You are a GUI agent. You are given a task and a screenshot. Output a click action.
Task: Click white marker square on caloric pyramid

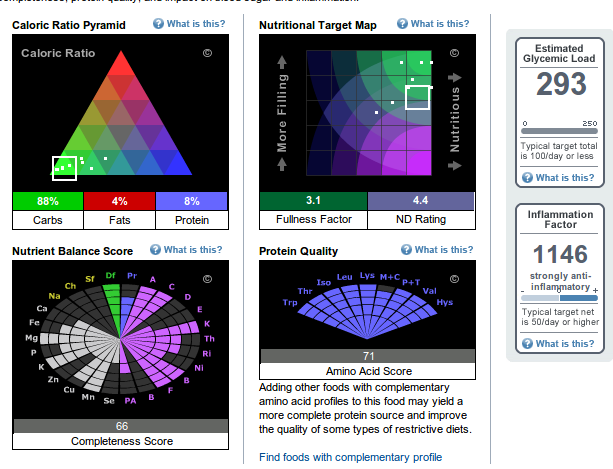65,168
